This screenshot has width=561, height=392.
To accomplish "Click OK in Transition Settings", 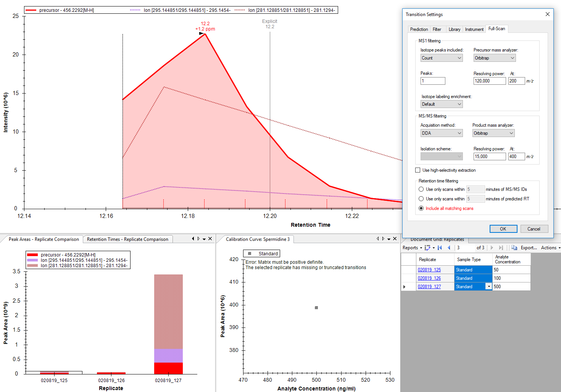I will pyautogui.click(x=503, y=229).
